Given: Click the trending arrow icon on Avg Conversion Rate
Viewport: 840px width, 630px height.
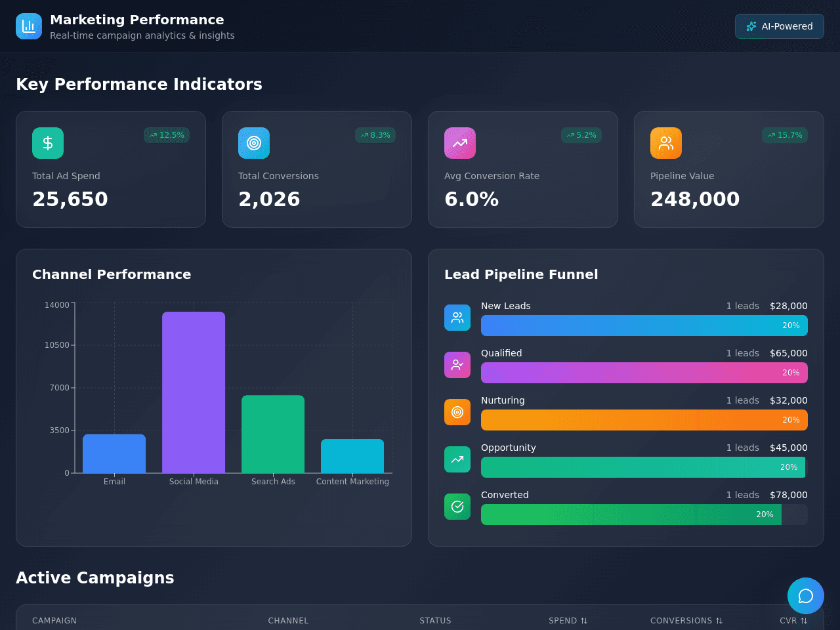Looking at the screenshot, I should [460, 143].
